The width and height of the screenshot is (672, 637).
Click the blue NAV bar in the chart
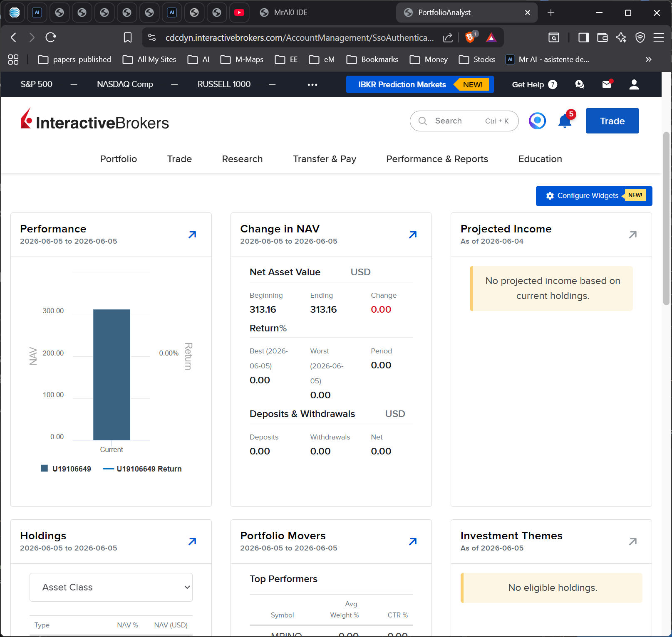[112, 375]
